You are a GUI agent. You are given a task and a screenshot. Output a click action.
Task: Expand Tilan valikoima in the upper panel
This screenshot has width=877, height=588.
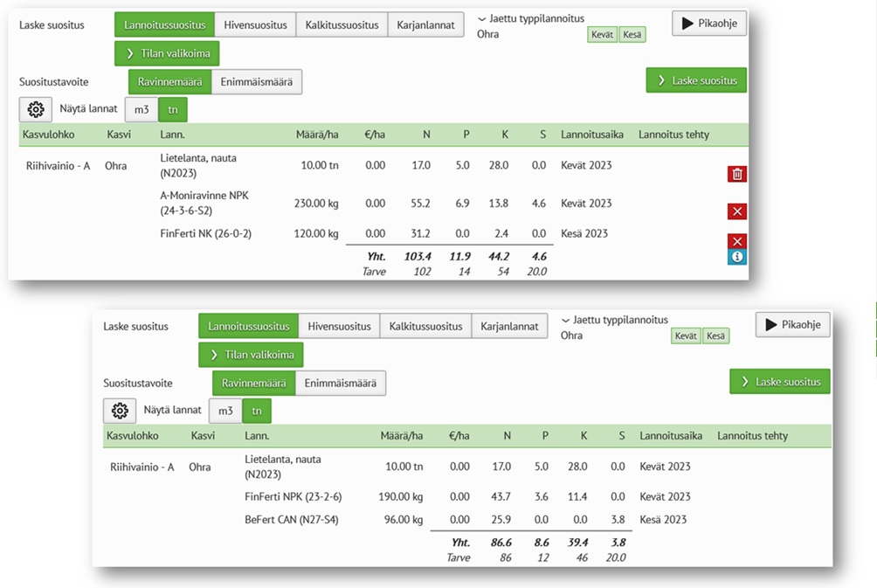167,53
